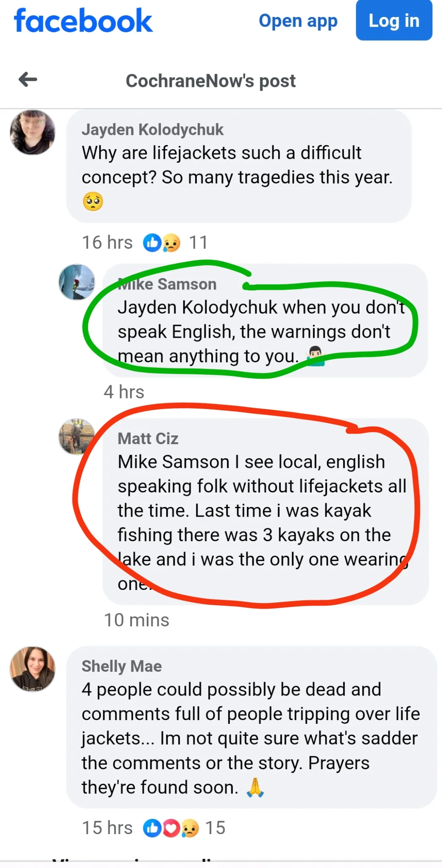This screenshot has width=442, height=868.
Task: Open Shelly Mae's profile picture
Action: click(x=33, y=669)
